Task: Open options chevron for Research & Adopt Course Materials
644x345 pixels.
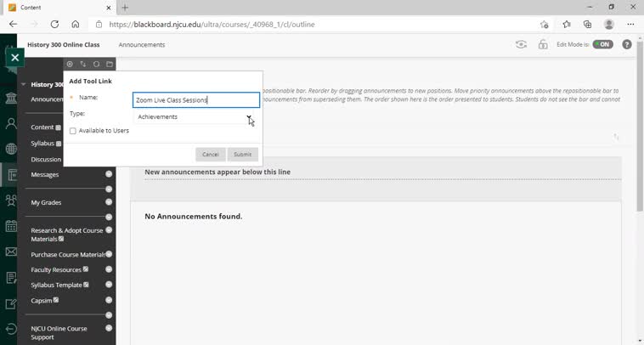Action: (109, 230)
